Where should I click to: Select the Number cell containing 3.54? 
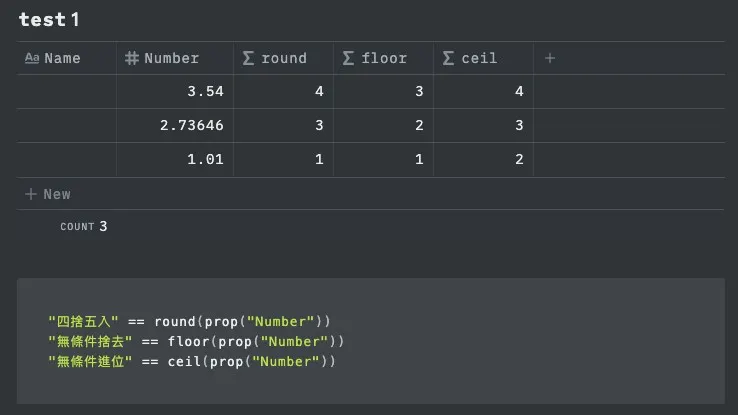[x=175, y=92]
